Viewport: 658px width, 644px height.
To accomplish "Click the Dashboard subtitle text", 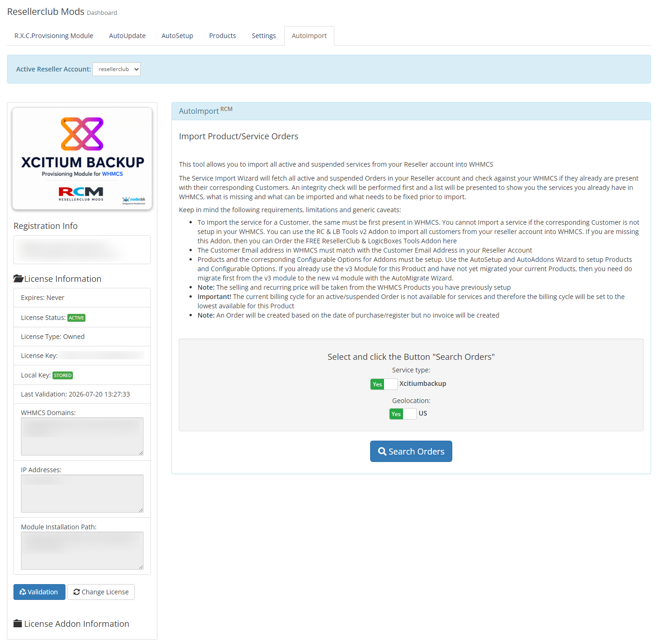I will pos(102,13).
